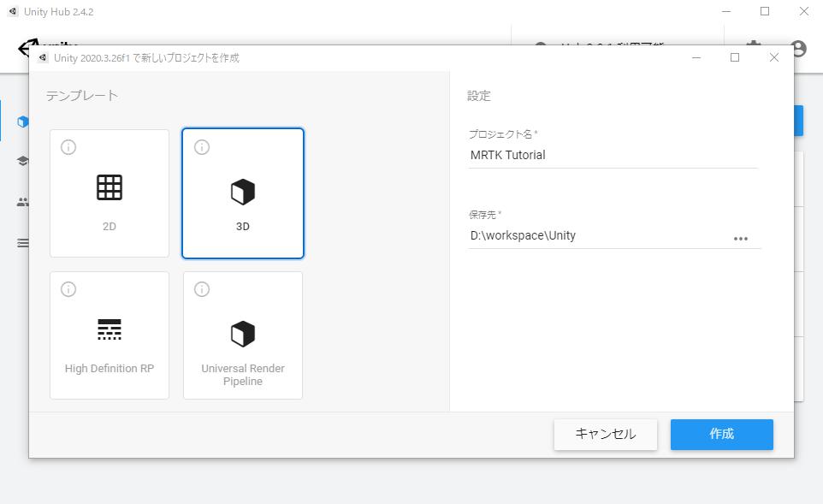Click the 設定 heading
The height and width of the screenshot is (504, 823).
coord(479,96)
